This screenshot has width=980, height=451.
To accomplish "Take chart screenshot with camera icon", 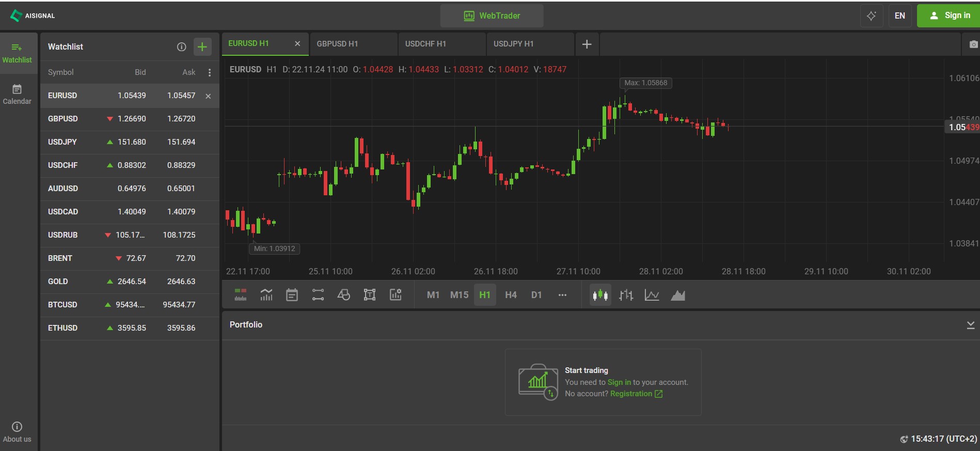I will coord(973,44).
